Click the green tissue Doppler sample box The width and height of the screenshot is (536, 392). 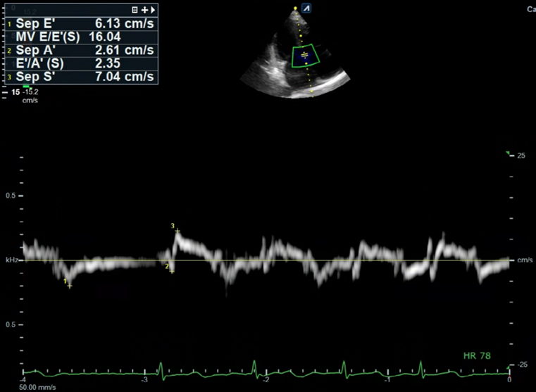[x=306, y=56]
